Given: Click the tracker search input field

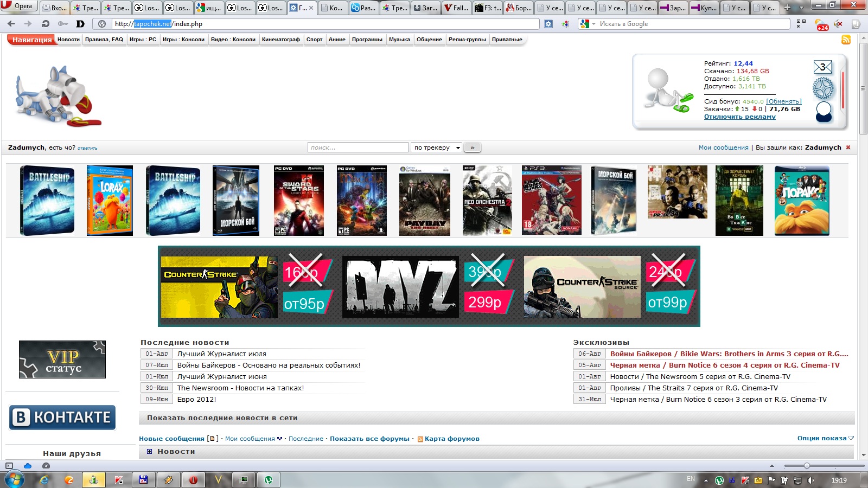Looking at the screenshot, I should click(x=358, y=147).
